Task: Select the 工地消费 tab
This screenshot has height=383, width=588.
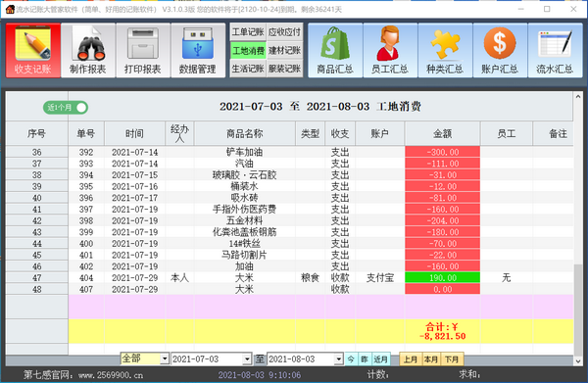Action: click(x=248, y=51)
